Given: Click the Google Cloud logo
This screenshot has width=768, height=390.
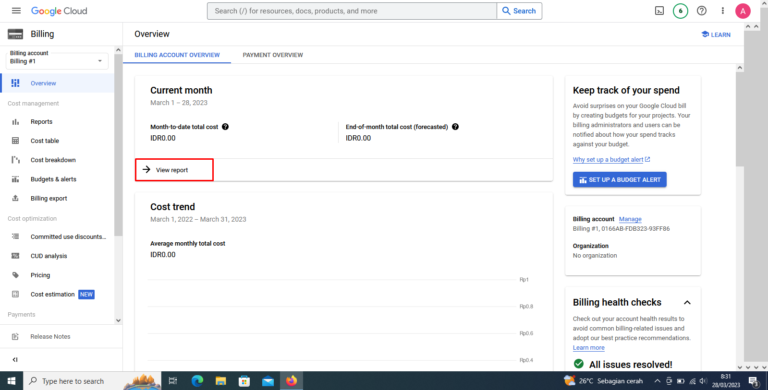Looking at the screenshot, I should click(x=59, y=11).
